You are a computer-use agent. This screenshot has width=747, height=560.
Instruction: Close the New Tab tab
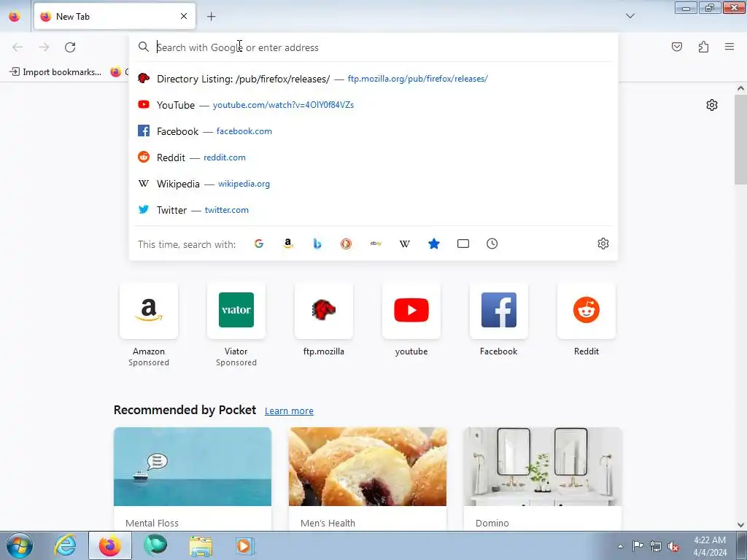pyautogui.click(x=184, y=16)
